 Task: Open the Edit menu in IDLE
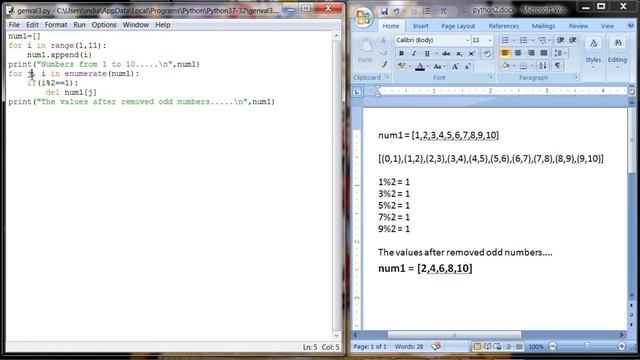pos(32,25)
